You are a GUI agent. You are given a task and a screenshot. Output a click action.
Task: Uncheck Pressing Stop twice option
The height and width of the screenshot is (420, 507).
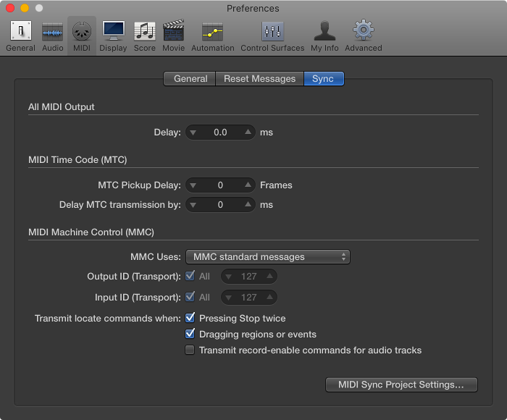click(x=190, y=318)
